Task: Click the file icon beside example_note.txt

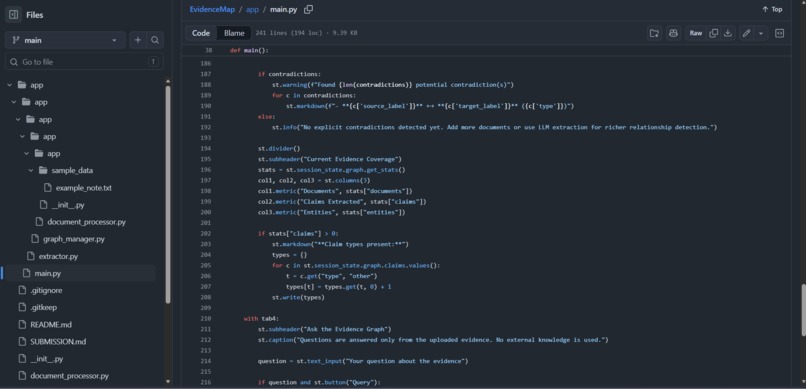Action: click(x=47, y=188)
